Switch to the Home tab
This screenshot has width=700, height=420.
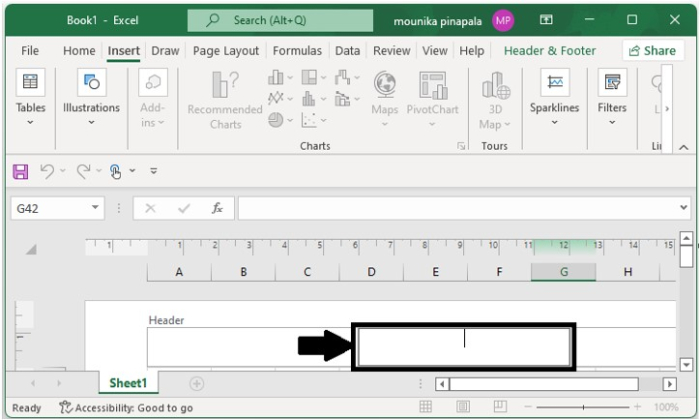79,50
